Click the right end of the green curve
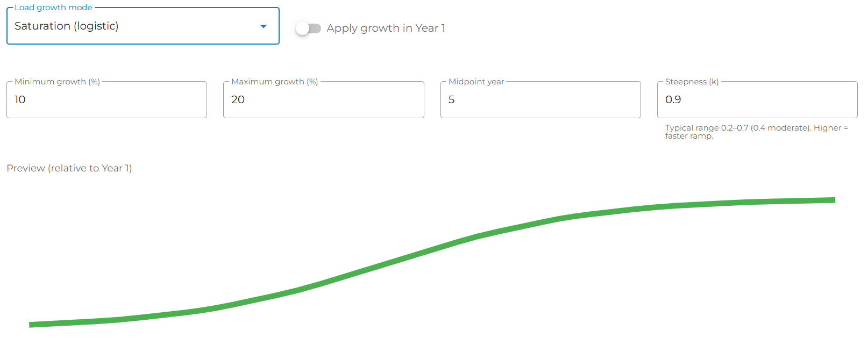This screenshot has height=352, width=868. (x=832, y=200)
